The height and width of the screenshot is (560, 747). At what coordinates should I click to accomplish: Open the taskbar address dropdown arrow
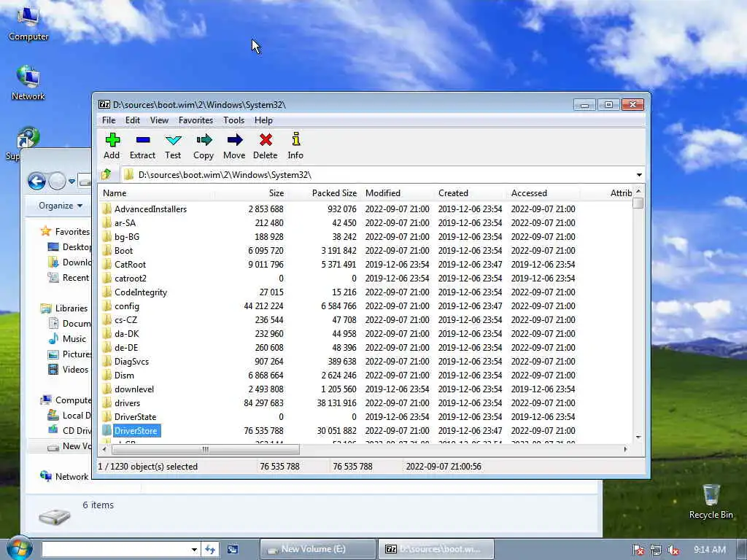(x=194, y=550)
